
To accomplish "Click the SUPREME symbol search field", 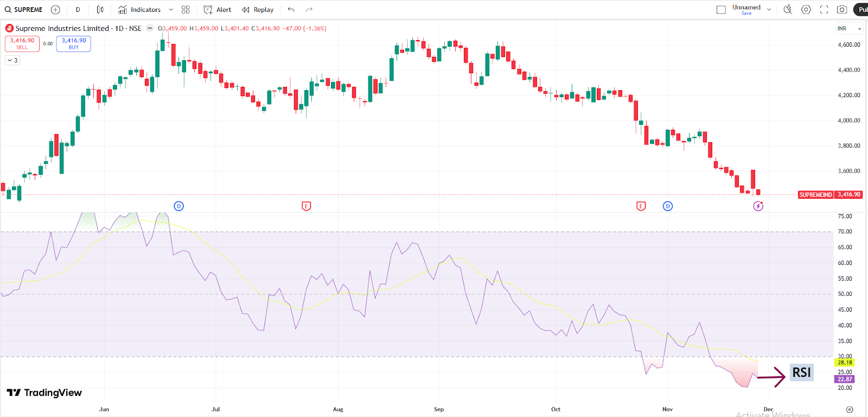I will coord(24,10).
